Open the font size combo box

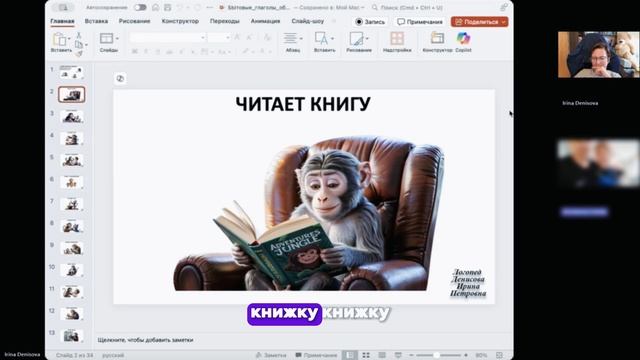(x=219, y=38)
